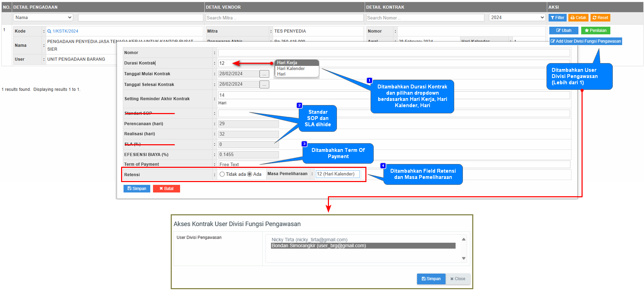644x293 pixels.
Task: Select Bondan Simorangkir in user list
Action: pos(363,245)
